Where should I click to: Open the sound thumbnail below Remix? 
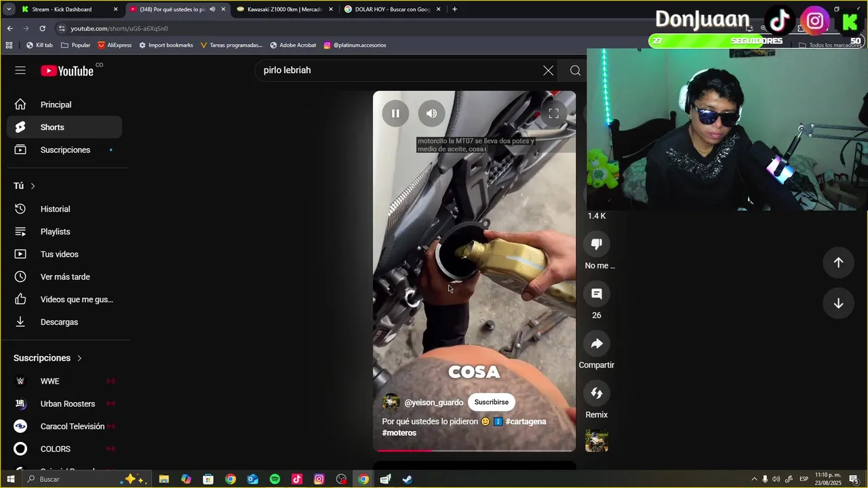click(x=597, y=441)
